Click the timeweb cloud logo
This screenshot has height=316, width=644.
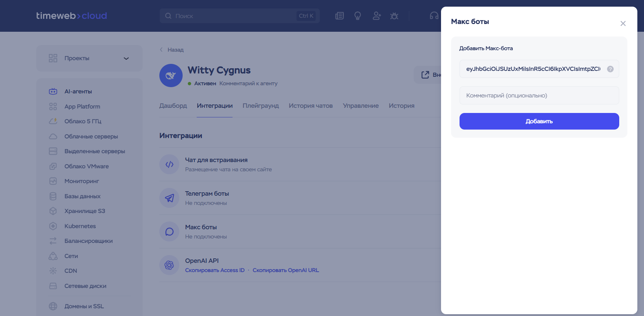71,16
